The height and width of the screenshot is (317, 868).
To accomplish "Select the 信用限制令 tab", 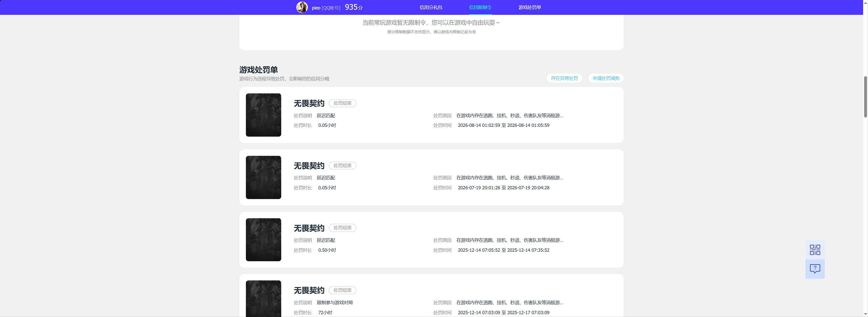I will coord(480,7).
